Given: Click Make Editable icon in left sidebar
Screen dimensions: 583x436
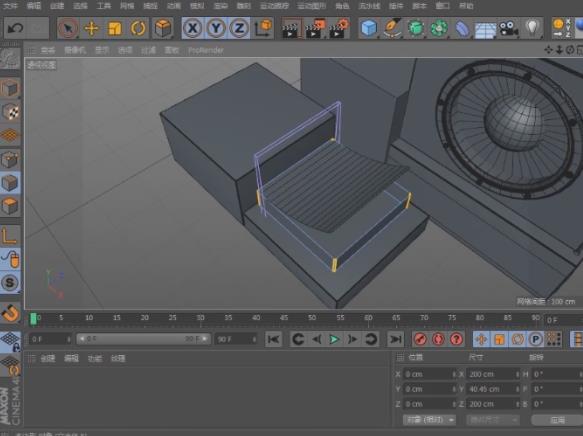Looking at the screenshot, I should 10,59.
